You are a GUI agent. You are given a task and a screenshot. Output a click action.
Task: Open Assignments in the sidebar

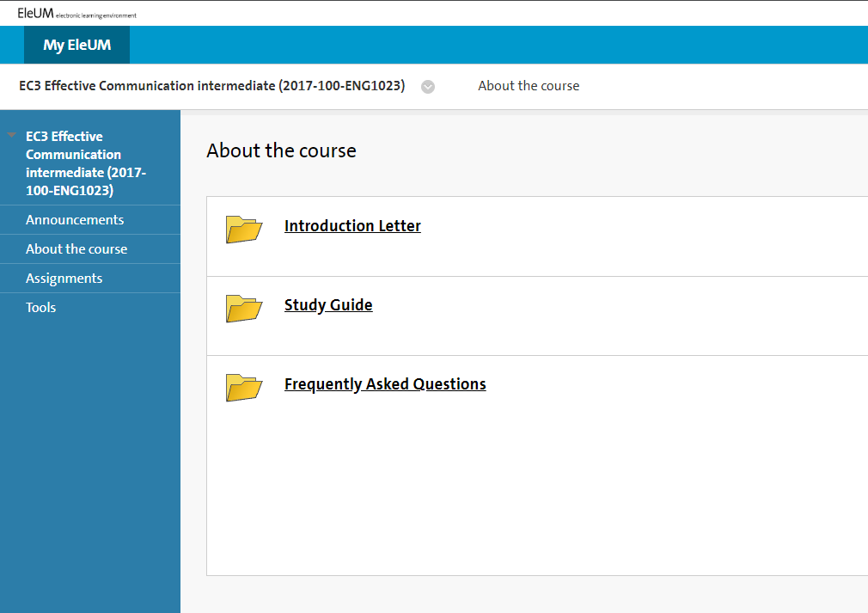(64, 279)
